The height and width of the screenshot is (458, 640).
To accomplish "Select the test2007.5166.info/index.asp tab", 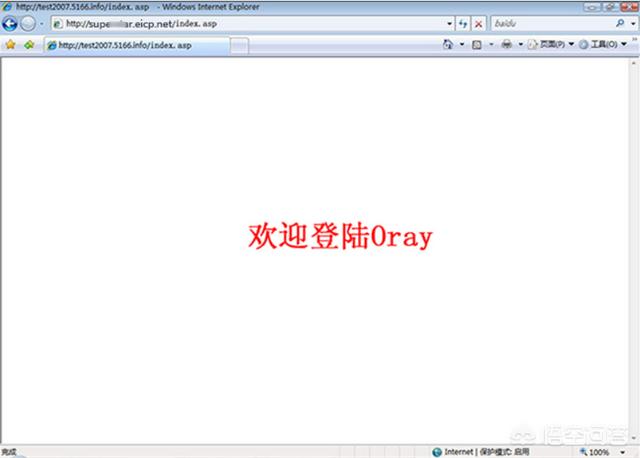I will [x=137, y=45].
